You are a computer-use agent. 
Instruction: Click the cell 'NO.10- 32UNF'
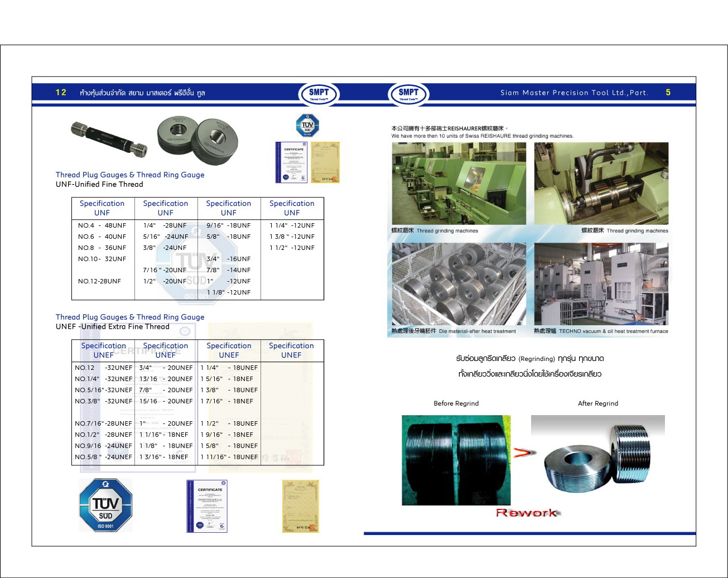point(102,259)
